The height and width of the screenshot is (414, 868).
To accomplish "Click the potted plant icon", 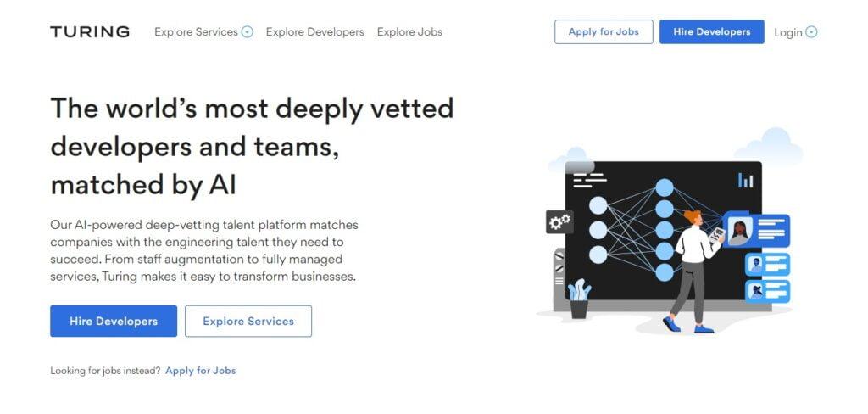I will click(x=579, y=298).
